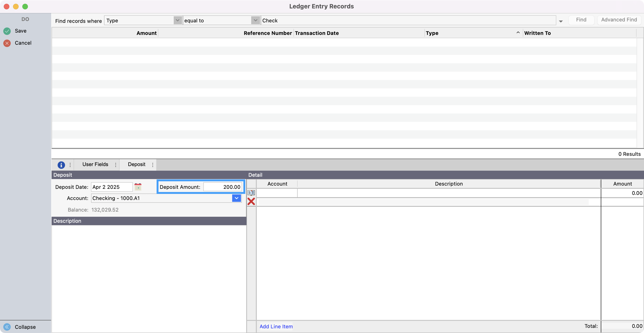
Task: Switch to the User Fields tab
Action: click(95, 164)
